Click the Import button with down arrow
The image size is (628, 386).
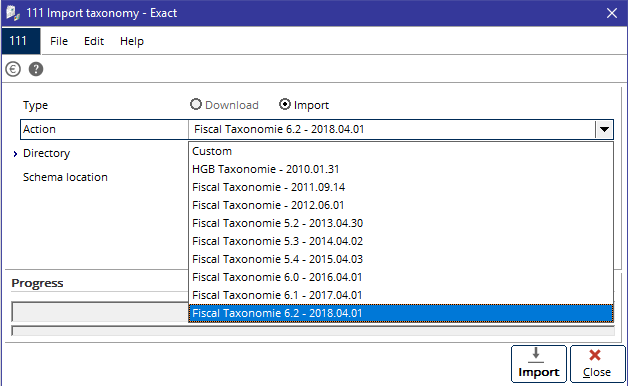pyautogui.click(x=539, y=364)
